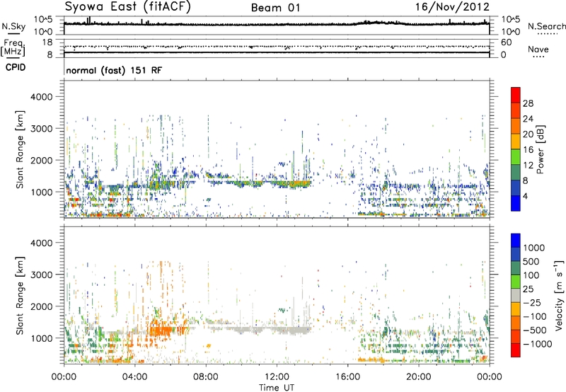Click the 'N.Search' legend label
566x392 pixels.
[547, 26]
